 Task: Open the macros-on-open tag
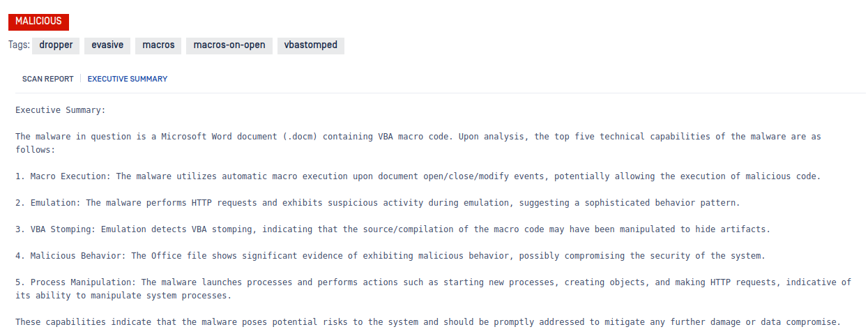[x=229, y=45]
